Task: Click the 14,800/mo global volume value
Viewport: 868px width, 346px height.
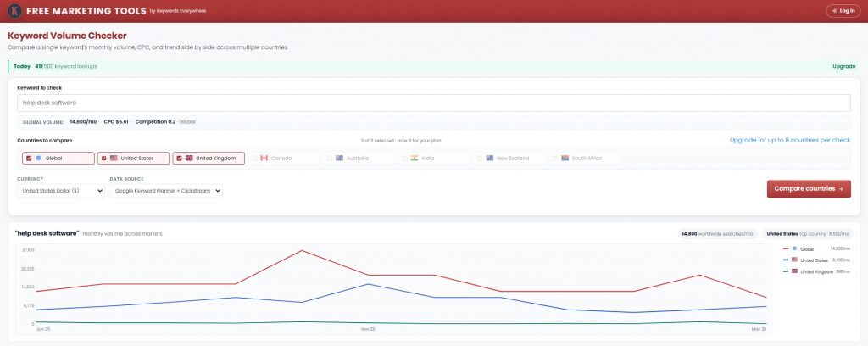Action: pos(84,121)
